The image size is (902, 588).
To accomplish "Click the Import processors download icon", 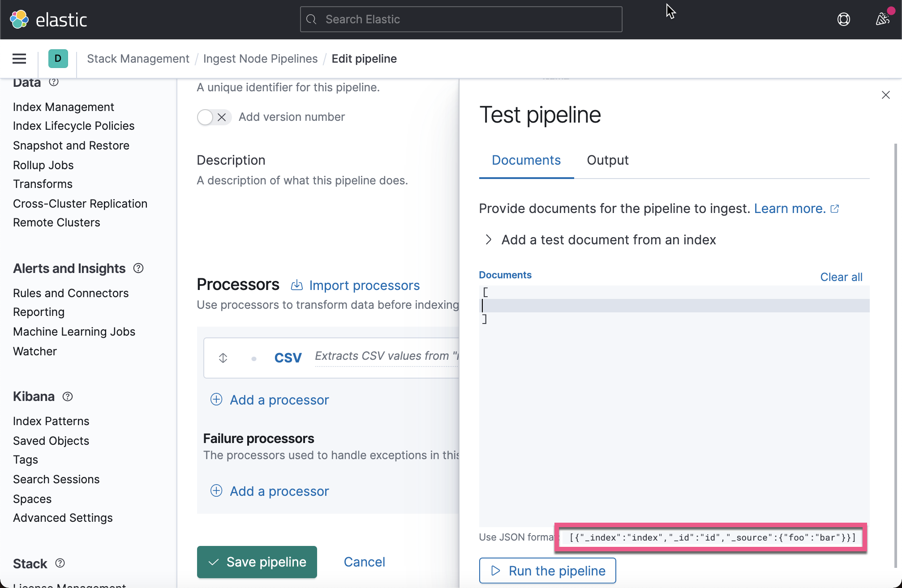I will coord(297,285).
